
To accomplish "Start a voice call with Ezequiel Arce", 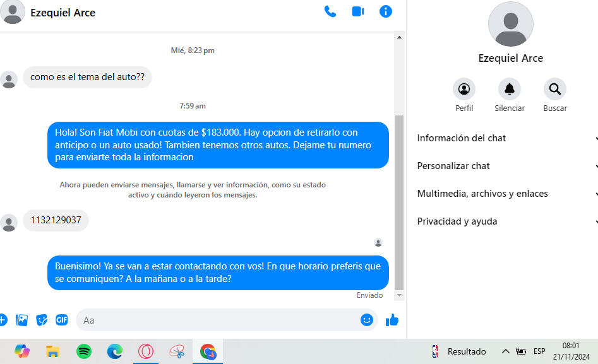I will (330, 11).
